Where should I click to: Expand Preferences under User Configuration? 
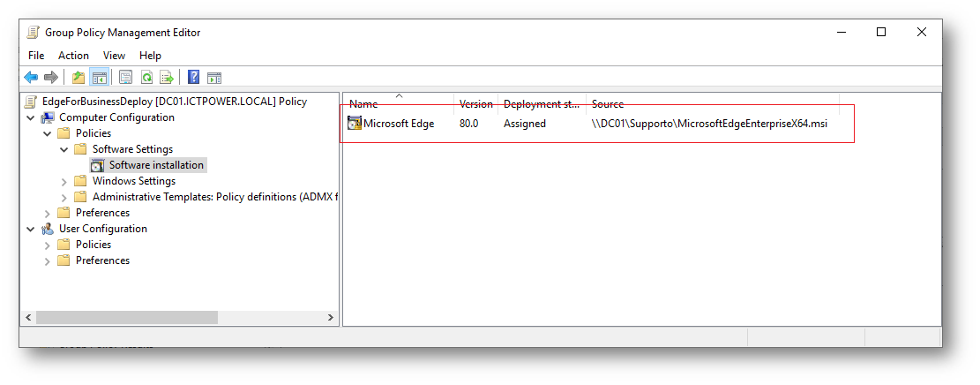click(x=48, y=261)
